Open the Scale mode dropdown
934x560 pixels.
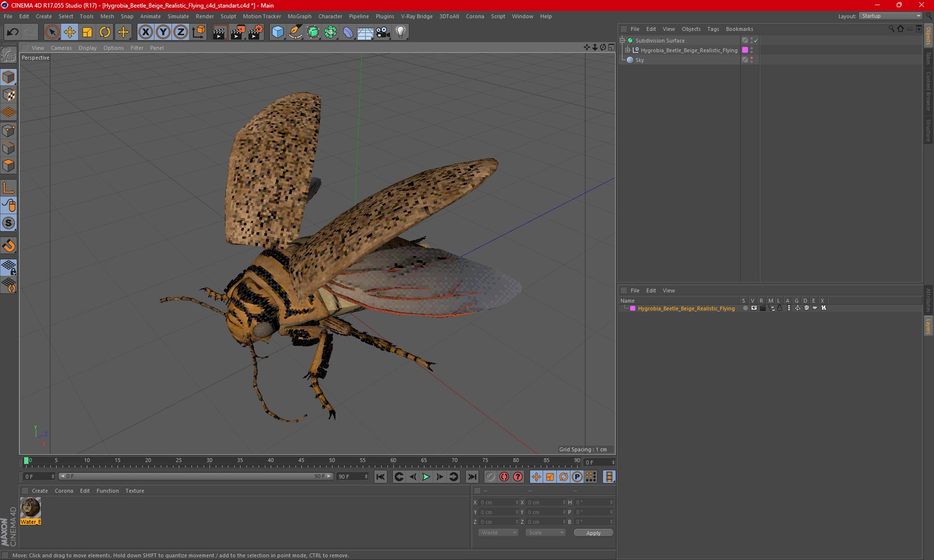pos(545,533)
